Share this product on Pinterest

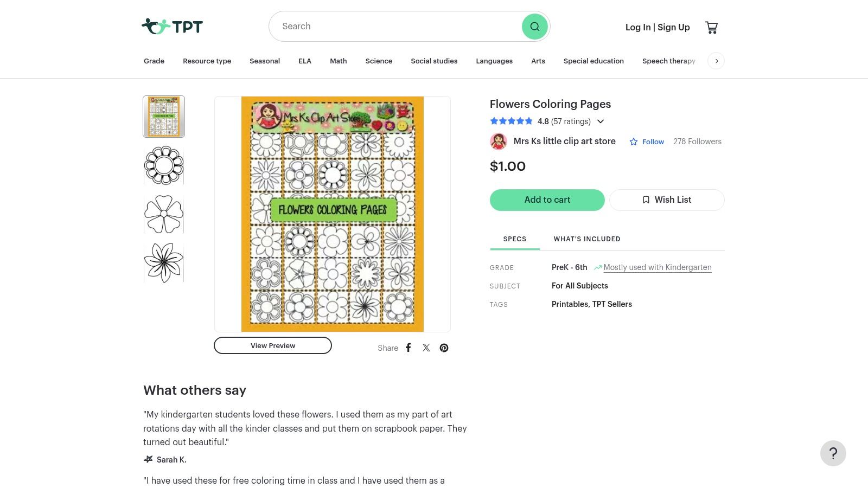tap(444, 348)
